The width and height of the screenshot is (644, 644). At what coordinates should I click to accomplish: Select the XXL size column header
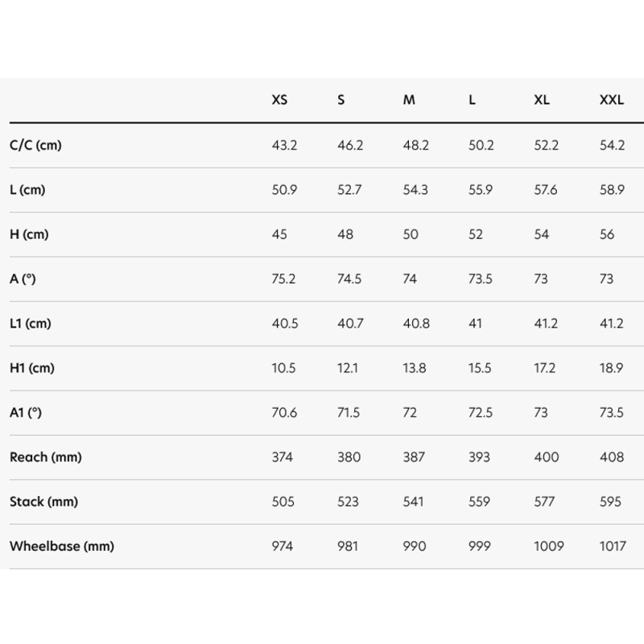click(612, 101)
